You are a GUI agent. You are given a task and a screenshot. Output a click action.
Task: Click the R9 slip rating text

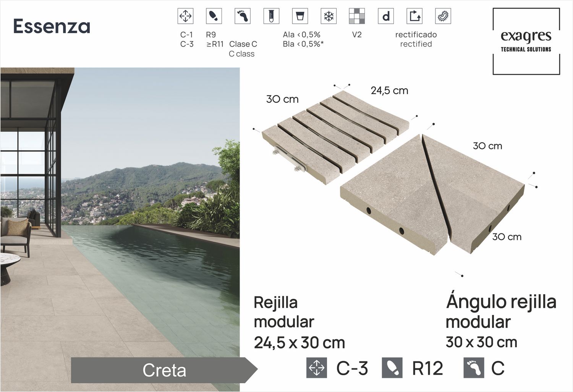pyautogui.click(x=211, y=34)
